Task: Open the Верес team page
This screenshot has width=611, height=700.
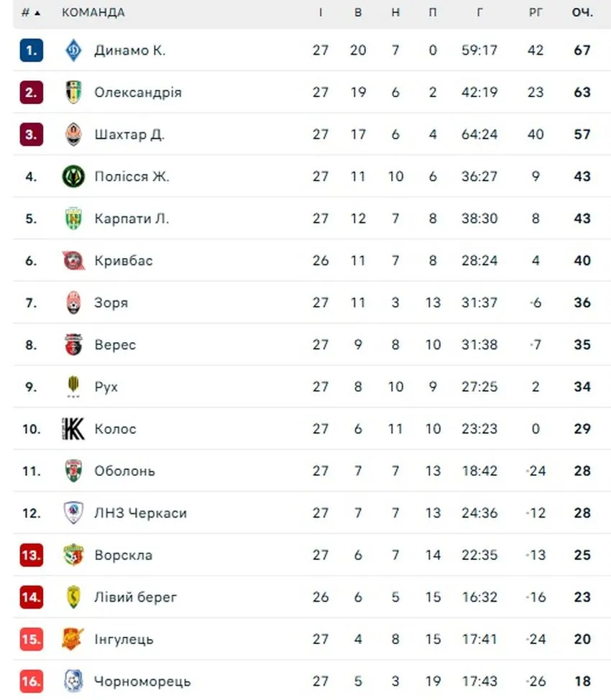Action: click(x=115, y=345)
